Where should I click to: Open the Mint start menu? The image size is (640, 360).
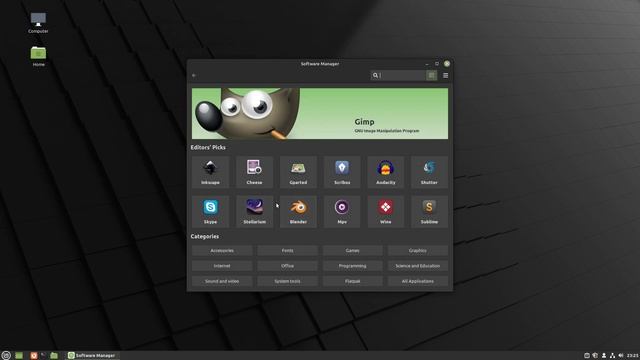click(6, 356)
